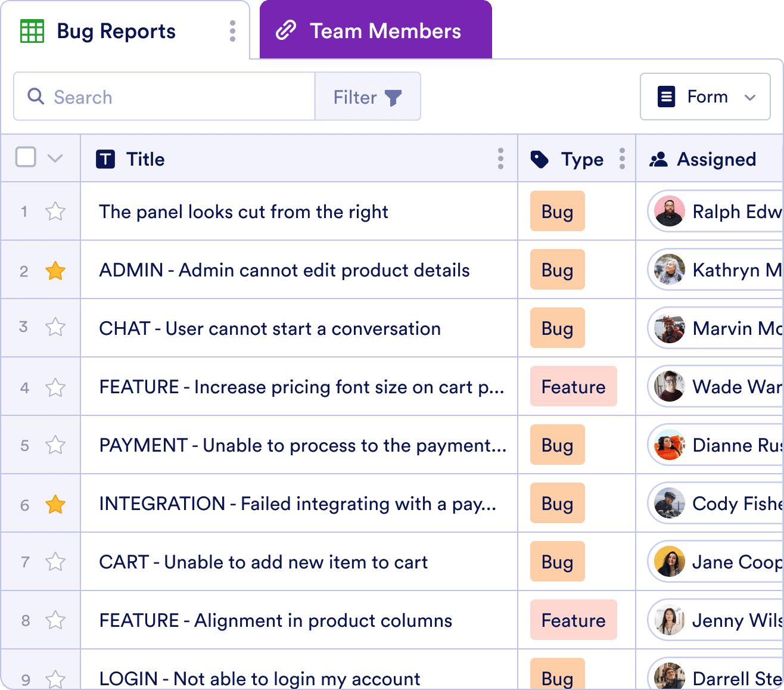Unstar the ADMIN bug in row 2
This screenshot has width=784, height=690.
[x=55, y=270]
